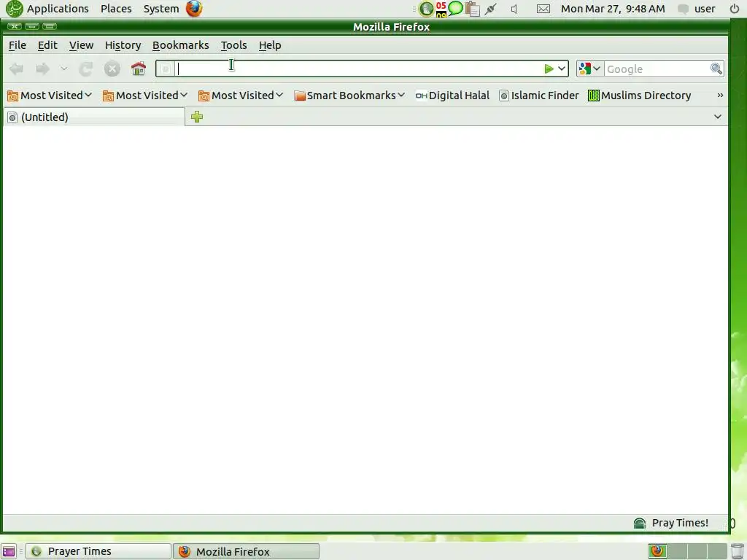747x560 pixels.
Task: Open the search engine selector dropdown
Action: (589, 69)
